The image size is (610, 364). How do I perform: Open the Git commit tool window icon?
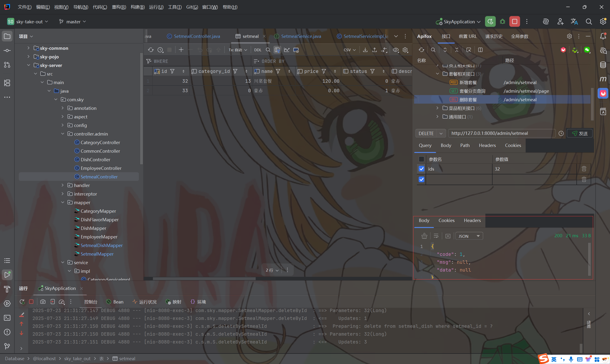click(7, 51)
